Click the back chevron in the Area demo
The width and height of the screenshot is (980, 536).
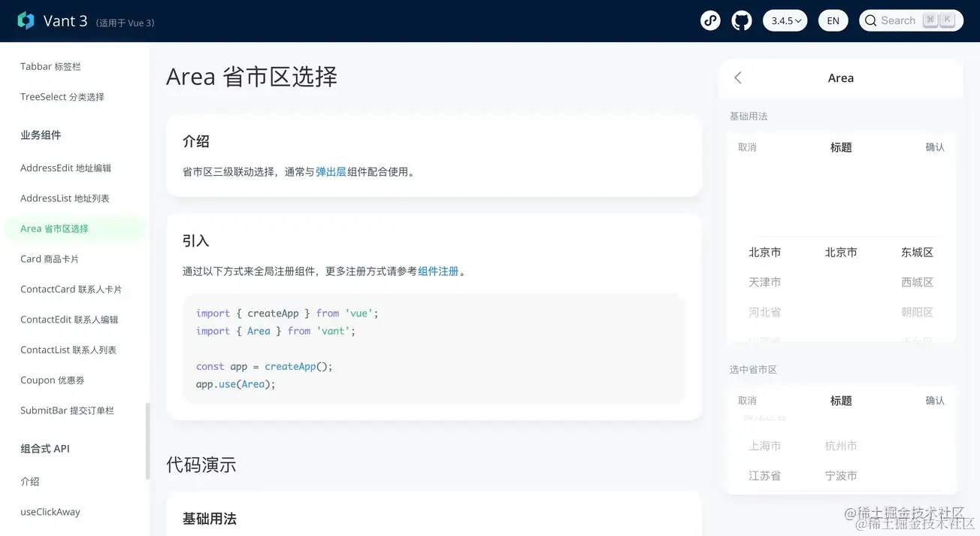[x=737, y=77]
